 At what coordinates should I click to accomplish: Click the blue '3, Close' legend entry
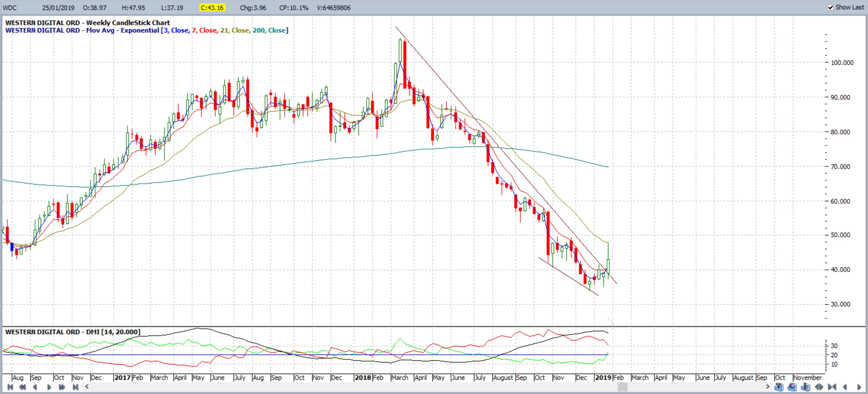176,30
